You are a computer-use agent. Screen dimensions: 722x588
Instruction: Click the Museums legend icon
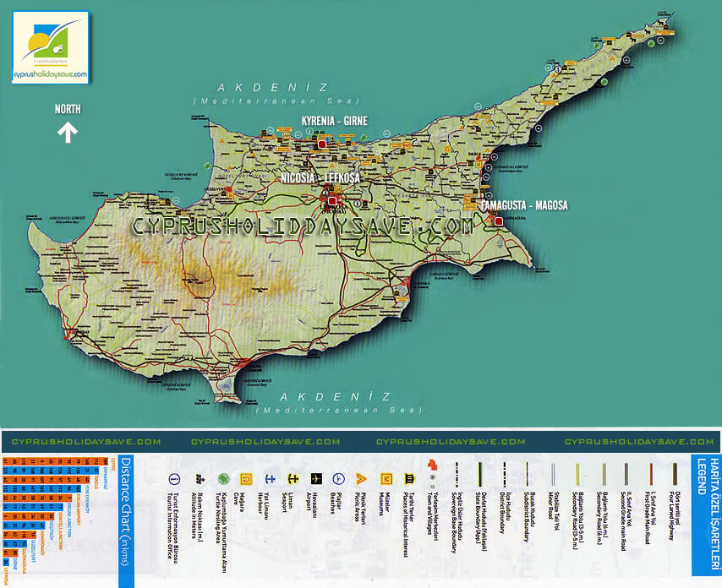[x=386, y=478]
